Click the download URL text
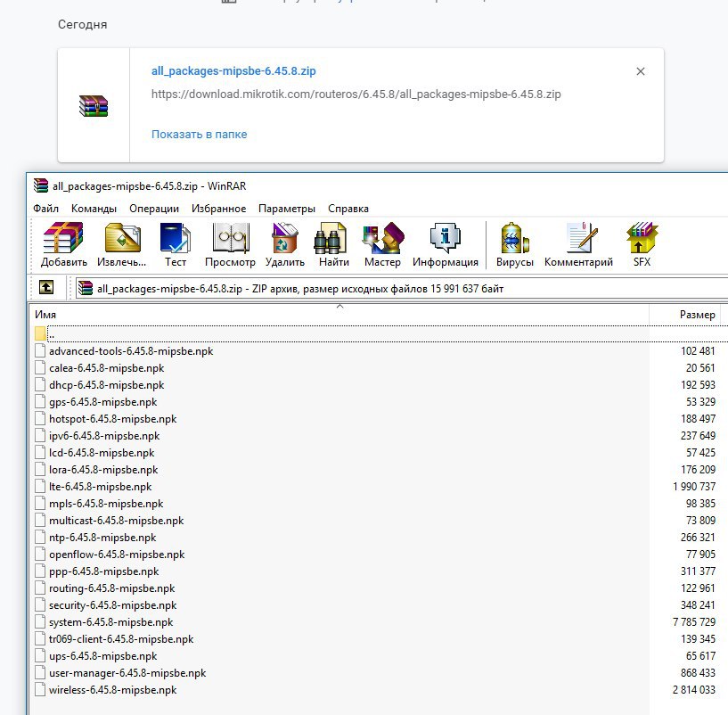Image resolution: width=728 pixels, height=715 pixels. (356, 95)
